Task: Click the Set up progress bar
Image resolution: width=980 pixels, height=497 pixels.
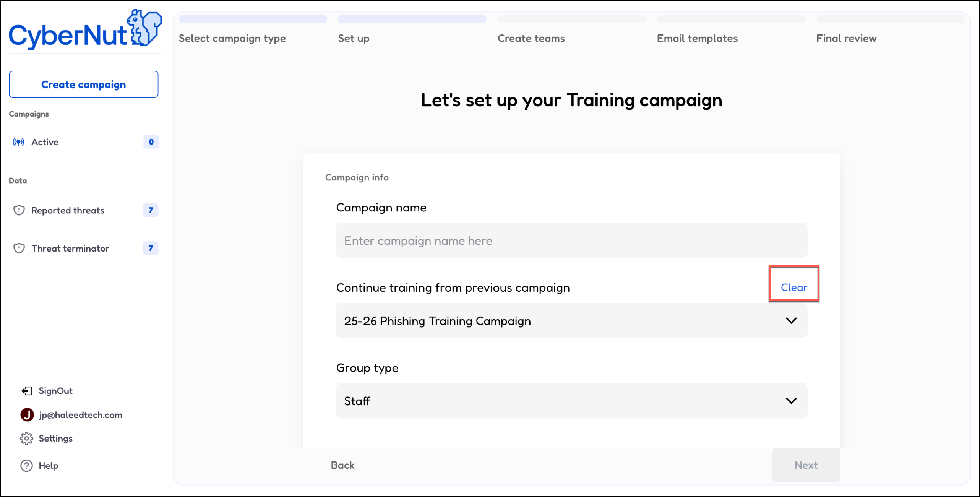Action: pyautogui.click(x=412, y=19)
